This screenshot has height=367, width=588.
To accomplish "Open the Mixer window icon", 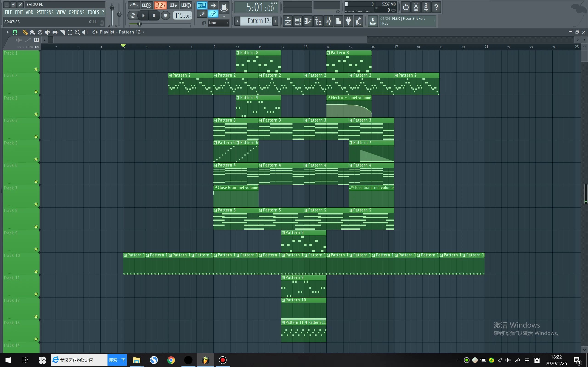I will pos(328,21).
